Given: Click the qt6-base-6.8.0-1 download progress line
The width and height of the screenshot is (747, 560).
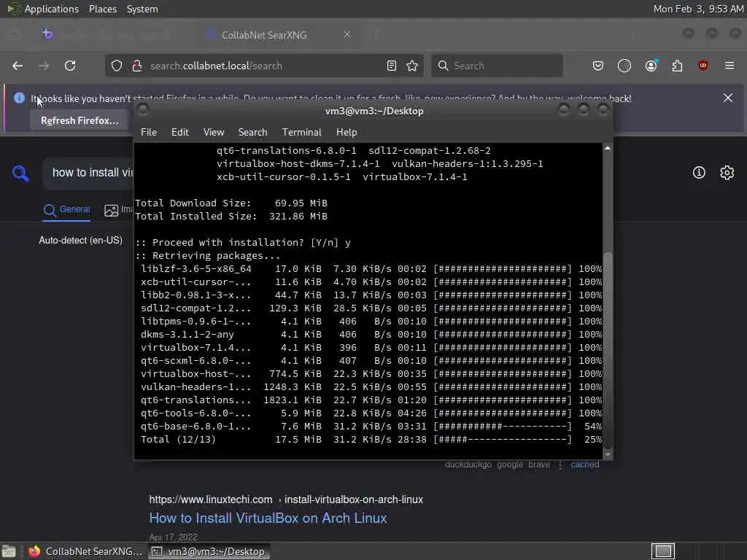Looking at the screenshot, I should [371, 427].
